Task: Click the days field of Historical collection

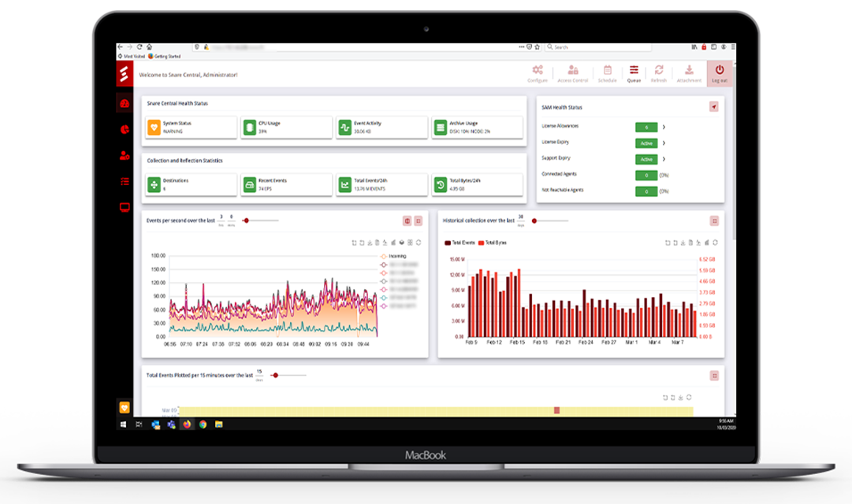Action: click(520, 218)
